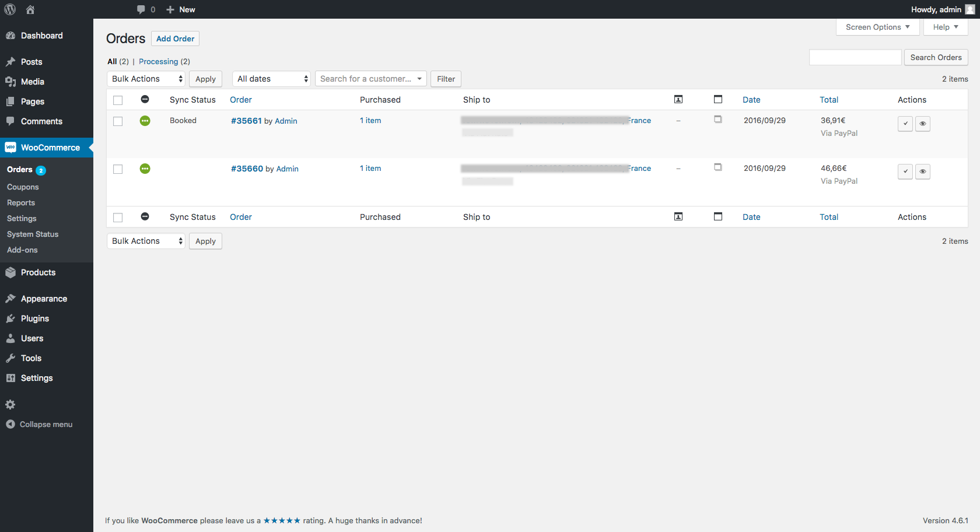Open the All dates filter dropdown
Image resolution: width=980 pixels, height=532 pixels.
coord(271,79)
